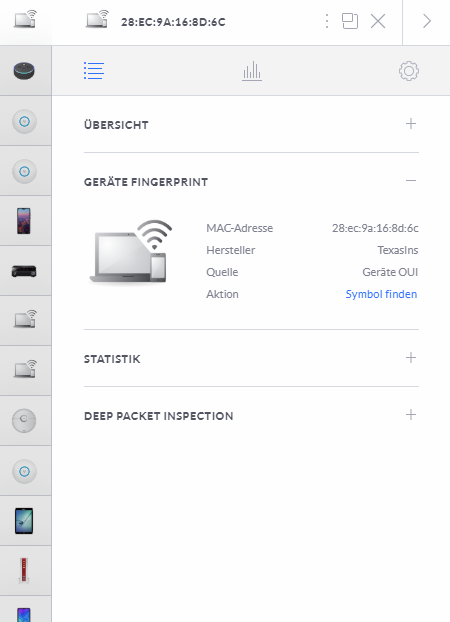Pop out the device panel window
450x622 pixels.
pyautogui.click(x=350, y=21)
